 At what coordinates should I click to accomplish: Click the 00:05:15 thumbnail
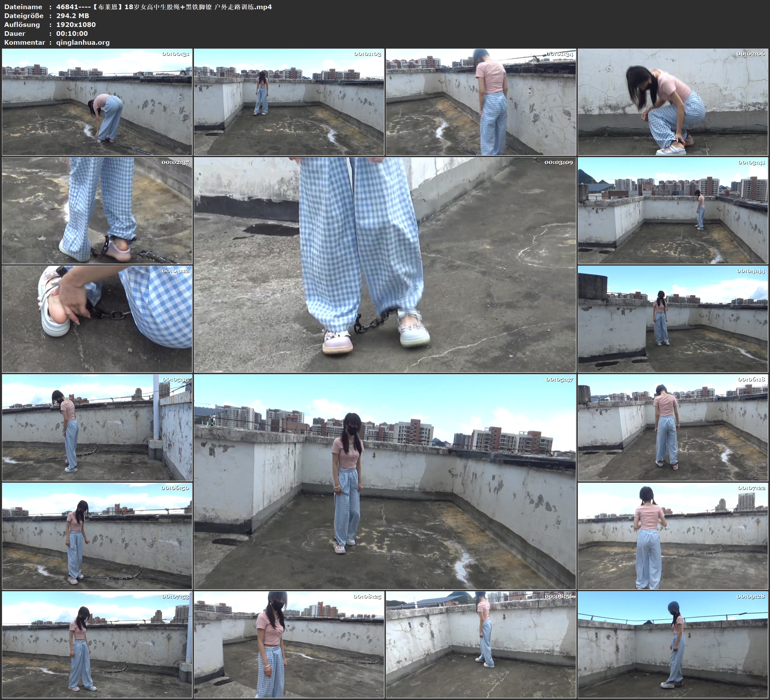[x=97, y=427]
